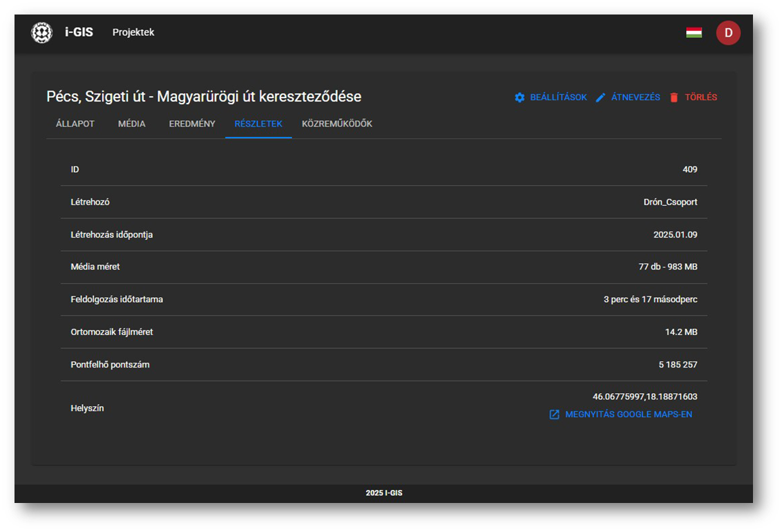
Task: Open the user avatar "D" menu
Action: pos(728,32)
